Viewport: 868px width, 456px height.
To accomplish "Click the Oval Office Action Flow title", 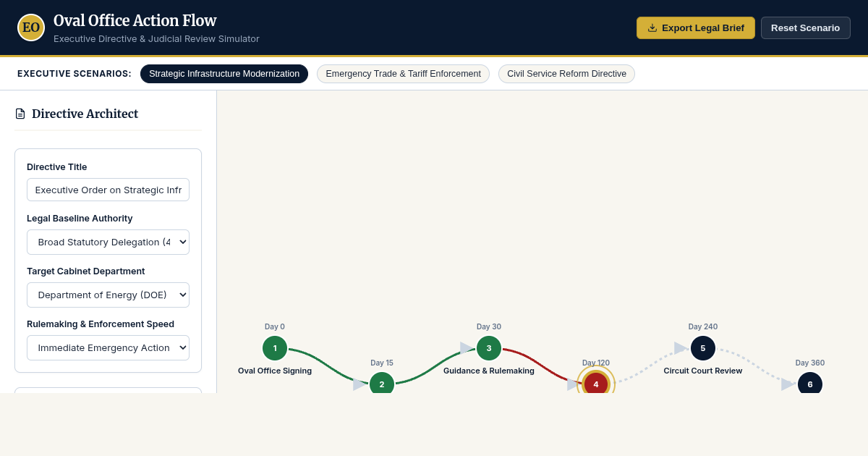I will click(x=135, y=21).
